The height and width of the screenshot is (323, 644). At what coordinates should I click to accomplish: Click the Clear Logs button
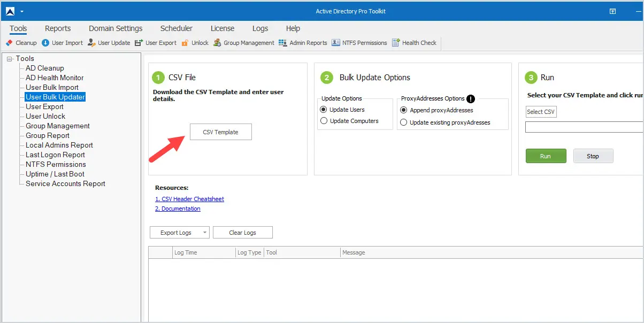(x=243, y=233)
